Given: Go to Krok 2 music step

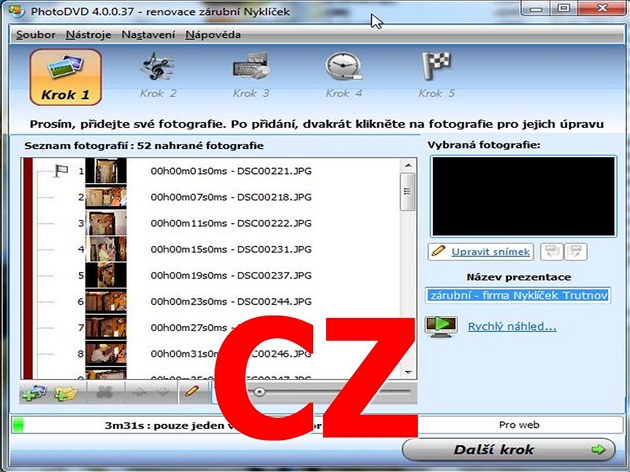Looking at the screenshot, I should pos(158,75).
